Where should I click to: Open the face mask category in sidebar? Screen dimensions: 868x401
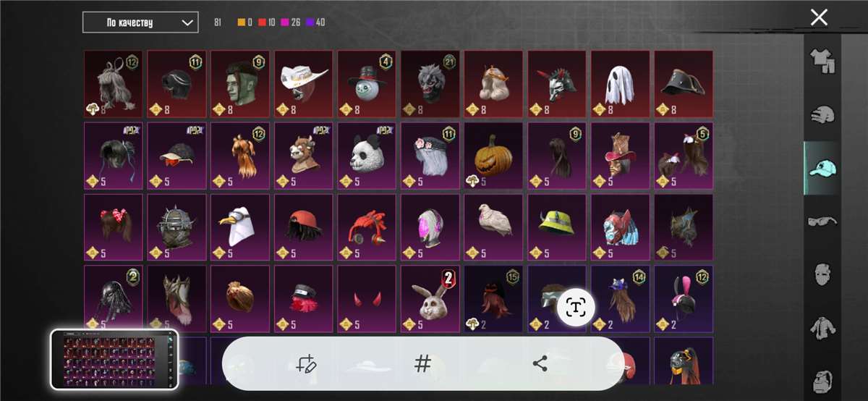822,275
